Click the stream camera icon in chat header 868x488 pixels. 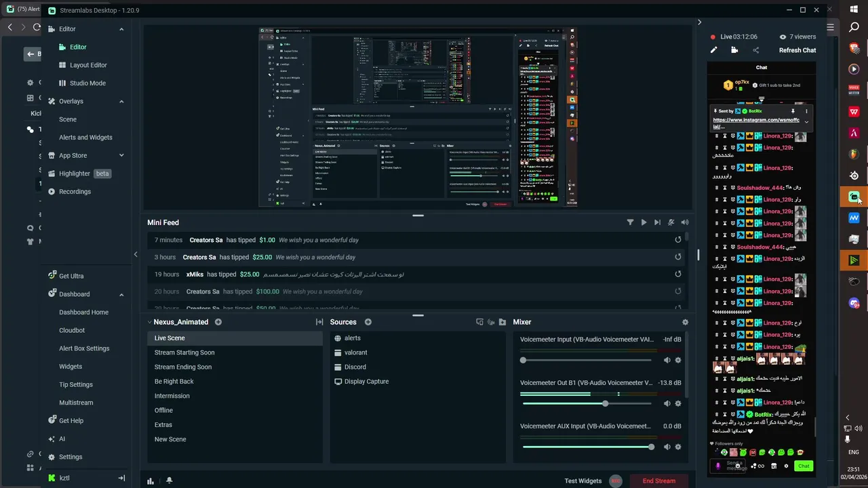(734, 50)
